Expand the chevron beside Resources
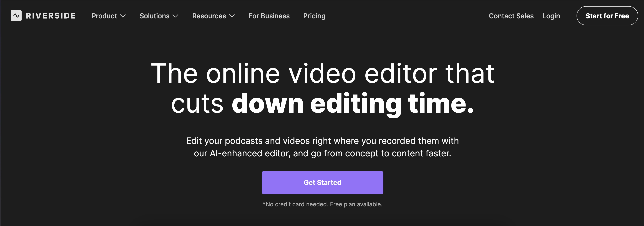Image resolution: width=644 pixels, height=226 pixels. pos(232,16)
